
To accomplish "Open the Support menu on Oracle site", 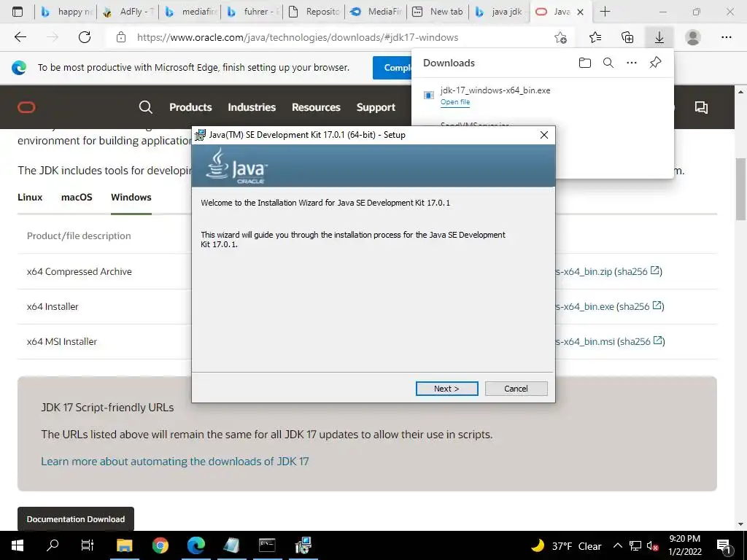I will click(x=376, y=108).
